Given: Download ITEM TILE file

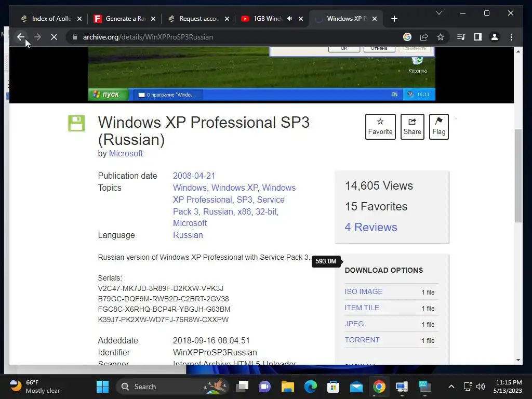Looking at the screenshot, I should 362,308.
